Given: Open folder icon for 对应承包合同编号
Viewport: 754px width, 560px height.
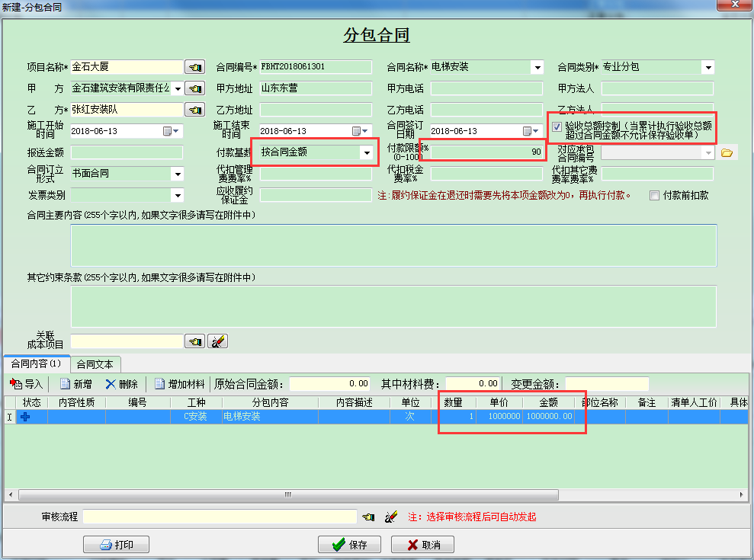Looking at the screenshot, I should coord(727,153).
